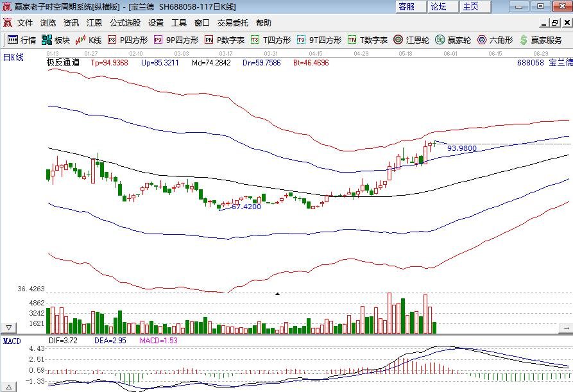
Task: Click the 93.9800 price annotation
Action: [462, 148]
